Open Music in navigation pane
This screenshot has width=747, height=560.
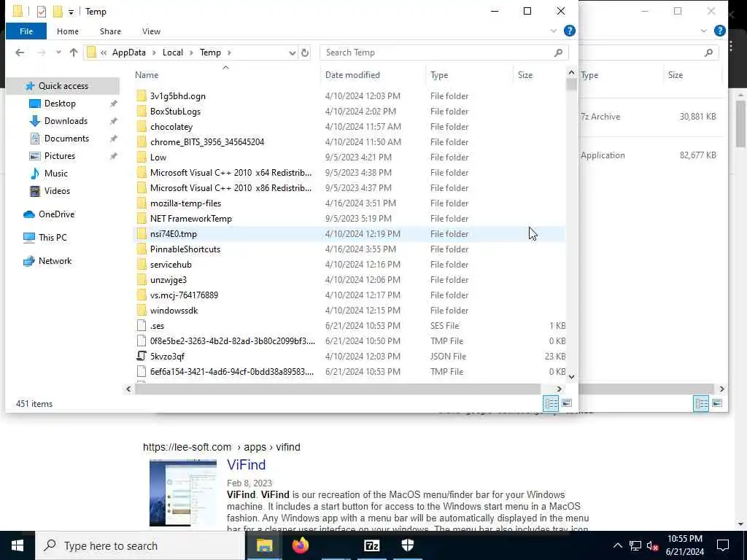[55, 174]
